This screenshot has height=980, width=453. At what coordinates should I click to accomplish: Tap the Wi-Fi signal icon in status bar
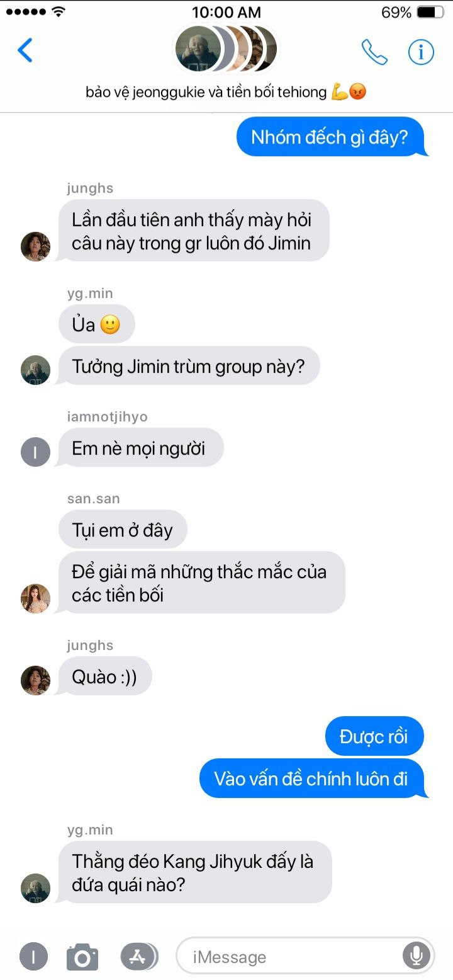click(x=59, y=12)
